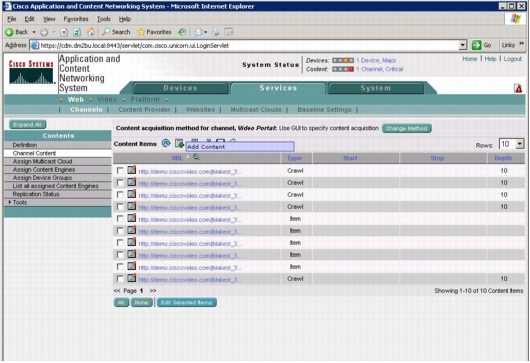Click the Edit page icon in browser toolbar

tap(229, 32)
